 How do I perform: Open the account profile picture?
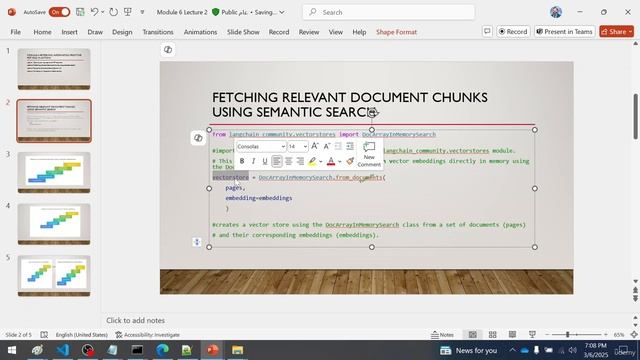coord(556,12)
